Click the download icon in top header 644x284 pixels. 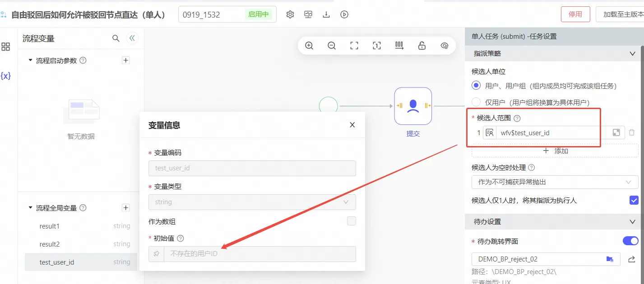point(326,14)
